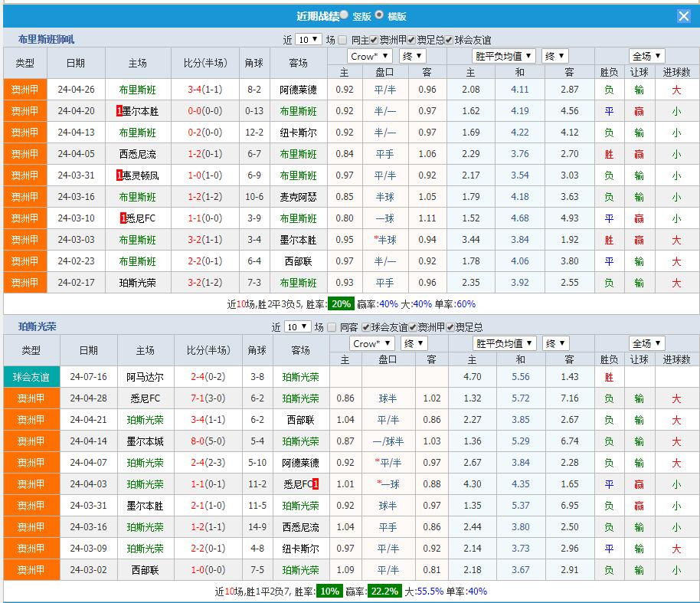Screen dimensions: 700x603
Task: Click red card badge by 悉尼FC on 24-04-03
Action: [315, 484]
